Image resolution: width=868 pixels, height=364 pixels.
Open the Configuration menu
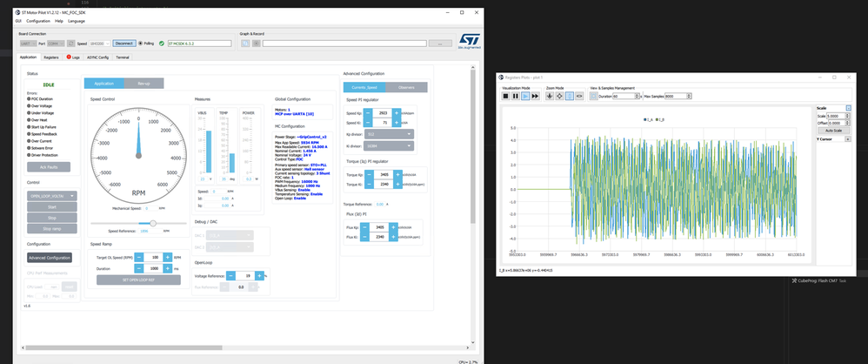tap(38, 21)
